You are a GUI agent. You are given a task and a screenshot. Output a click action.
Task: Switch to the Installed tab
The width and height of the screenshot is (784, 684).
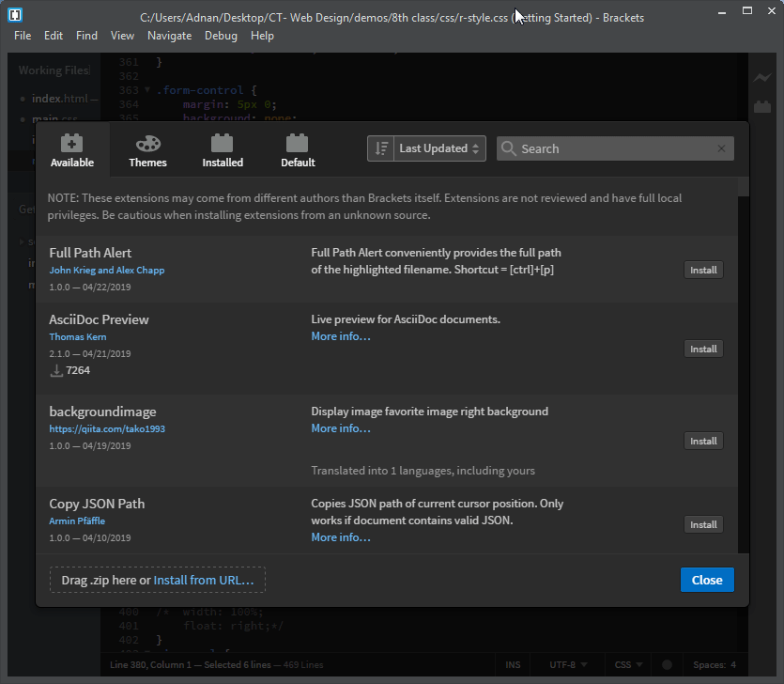(x=223, y=149)
